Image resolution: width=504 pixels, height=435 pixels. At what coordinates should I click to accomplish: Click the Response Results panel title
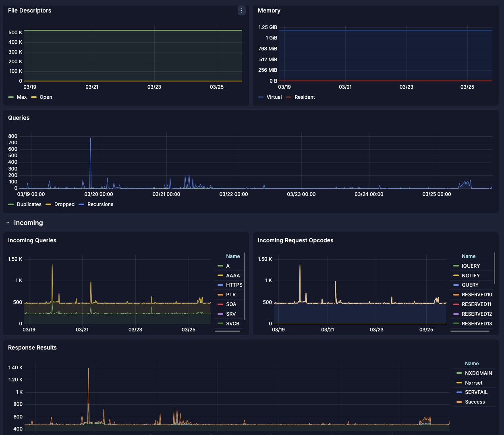tap(32, 348)
